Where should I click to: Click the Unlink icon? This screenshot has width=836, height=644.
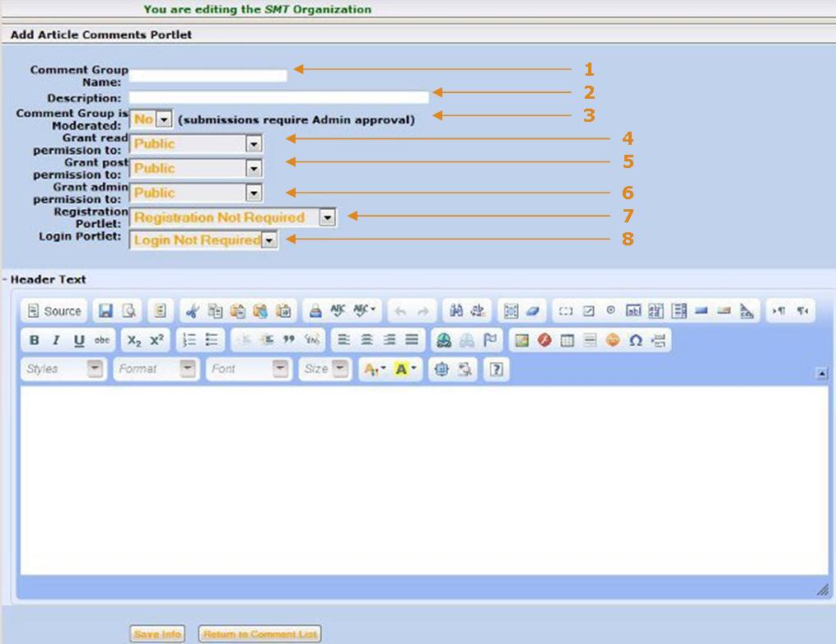tap(467, 340)
